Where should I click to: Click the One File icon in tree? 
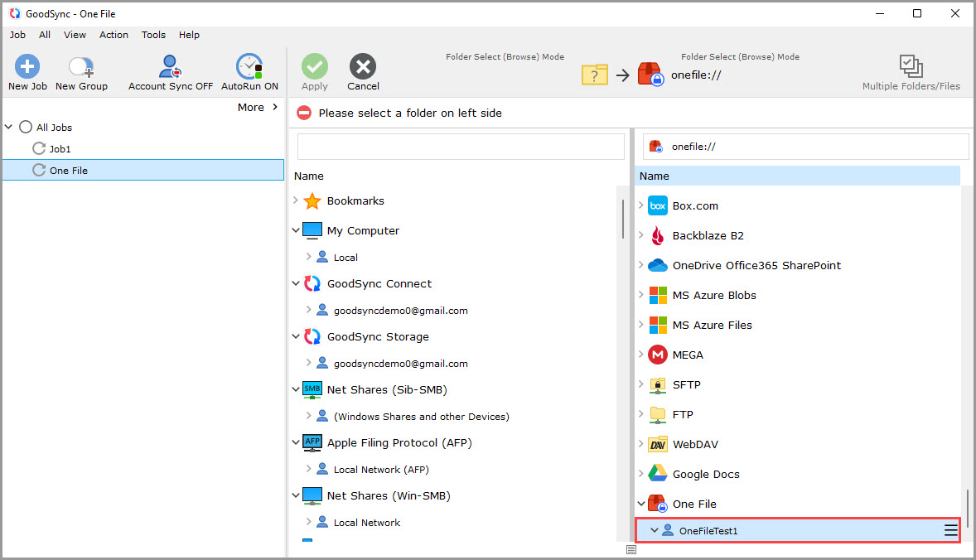tap(657, 504)
